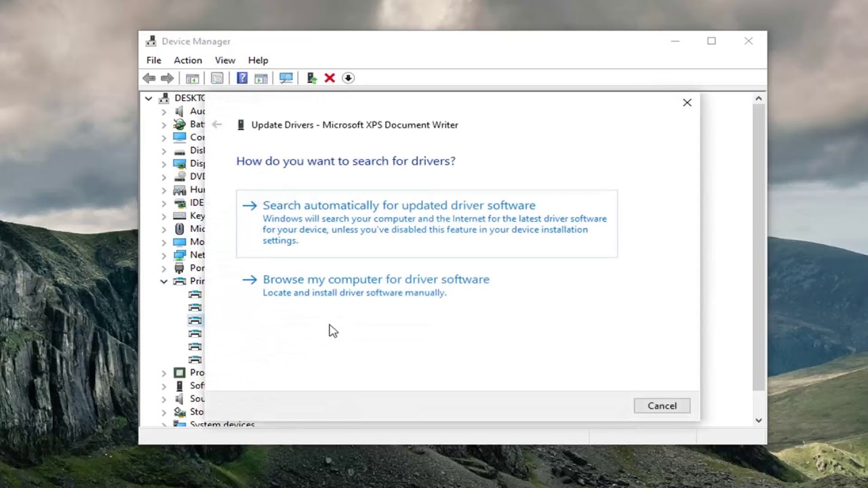Image resolution: width=868 pixels, height=488 pixels.
Task: Open the Action menu
Action: (x=188, y=60)
